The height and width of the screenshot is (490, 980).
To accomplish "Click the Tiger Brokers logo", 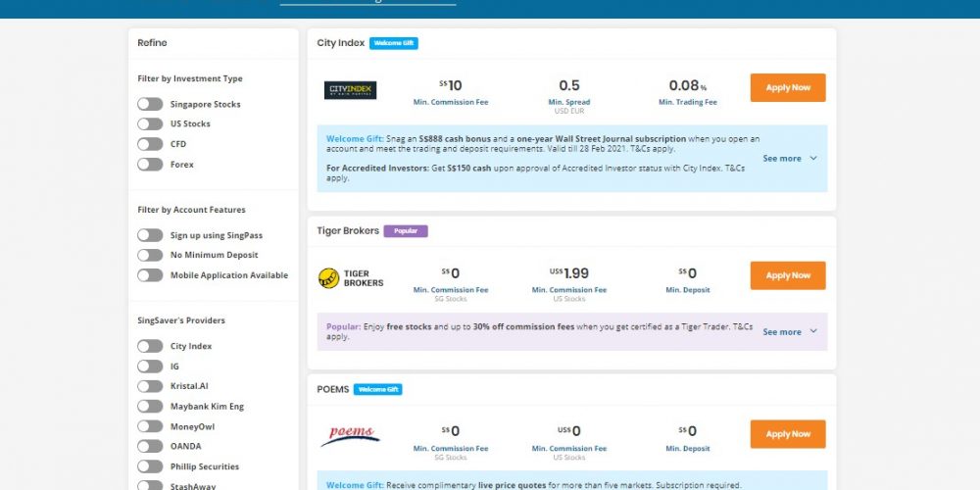I will click(351, 278).
